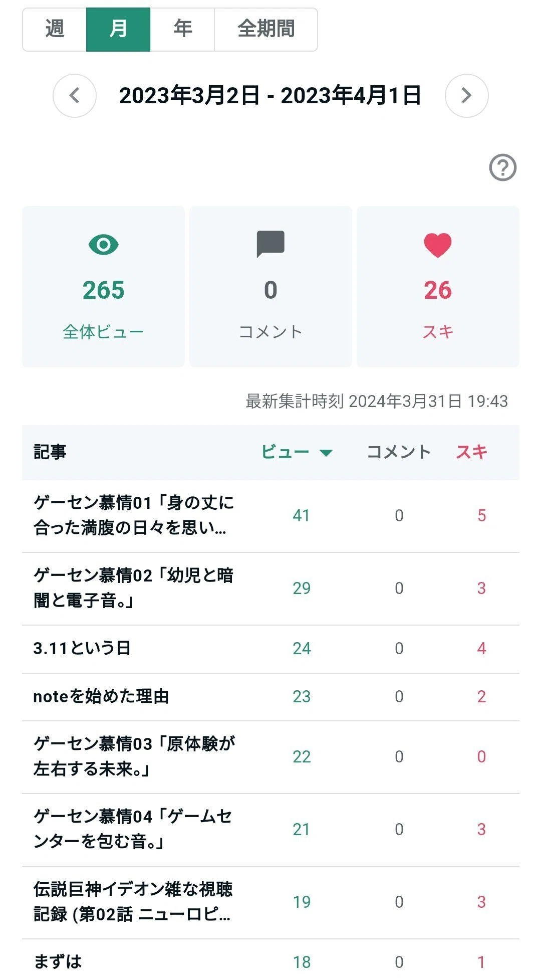The height and width of the screenshot is (980, 541).
Task: Switch to the 週 tab
Action: tap(55, 30)
